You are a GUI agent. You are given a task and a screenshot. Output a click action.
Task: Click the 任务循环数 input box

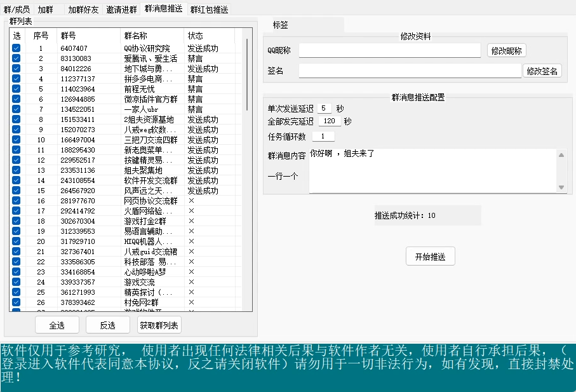click(323, 137)
